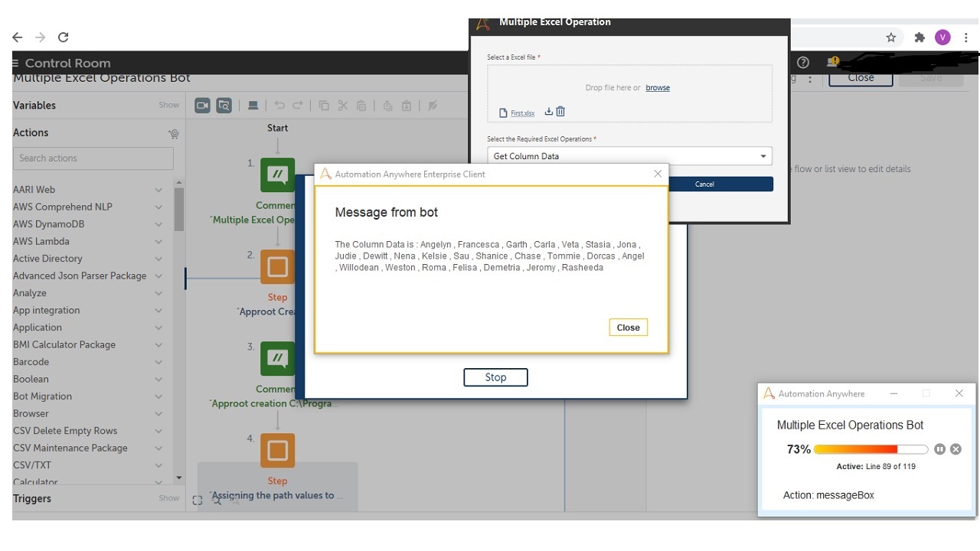Expand the AWS Lambda package
This screenshot has width=980, height=551.
[x=158, y=241]
